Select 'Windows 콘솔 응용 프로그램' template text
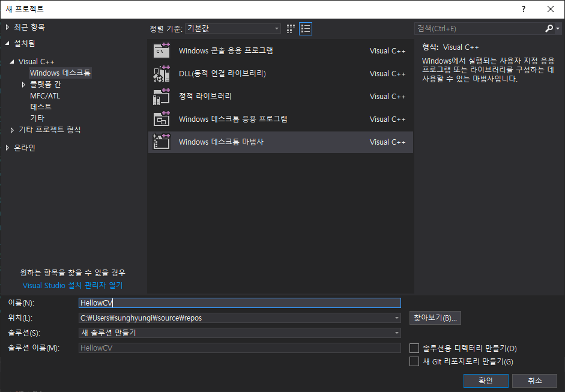 click(226, 50)
